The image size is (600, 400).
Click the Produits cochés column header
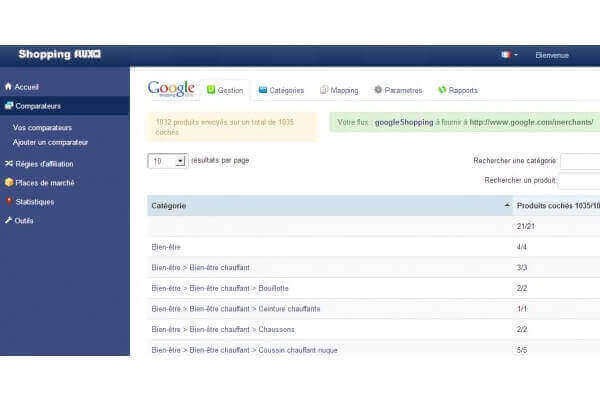click(557, 206)
